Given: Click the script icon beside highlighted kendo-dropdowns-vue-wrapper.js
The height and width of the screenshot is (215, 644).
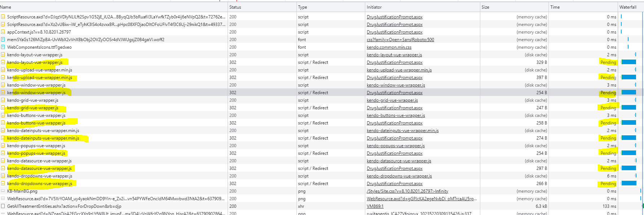Looking at the screenshot, I should [3, 184].
